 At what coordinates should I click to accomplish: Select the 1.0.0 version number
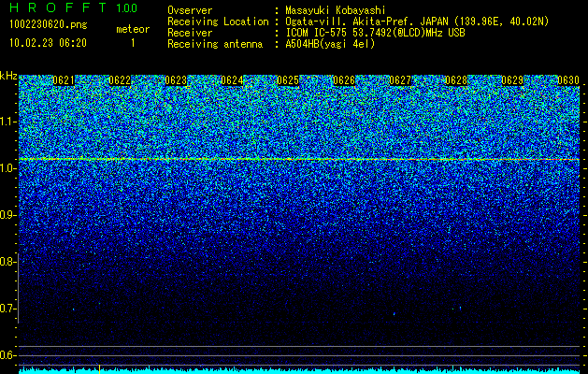coord(127,8)
